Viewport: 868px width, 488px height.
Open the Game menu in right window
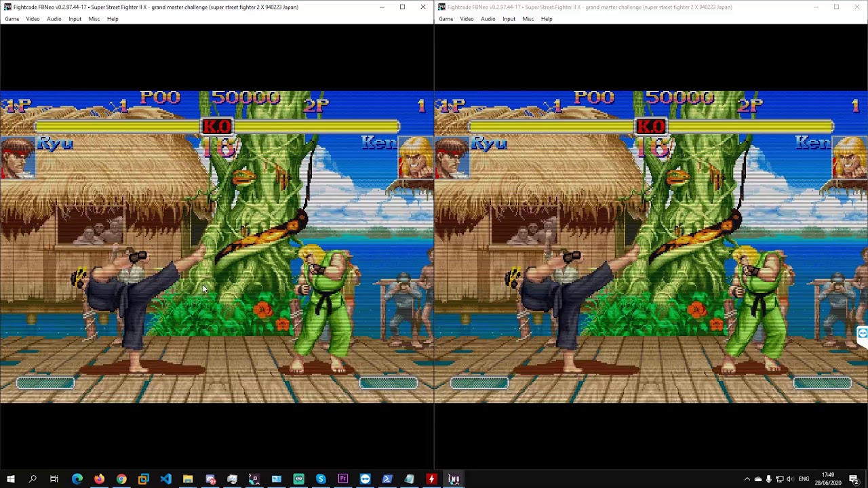pyautogui.click(x=446, y=19)
